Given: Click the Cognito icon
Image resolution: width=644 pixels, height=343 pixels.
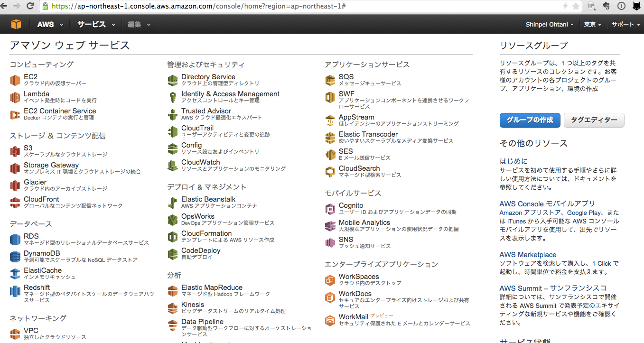Looking at the screenshot, I should pyautogui.click(x=330, y=209).
